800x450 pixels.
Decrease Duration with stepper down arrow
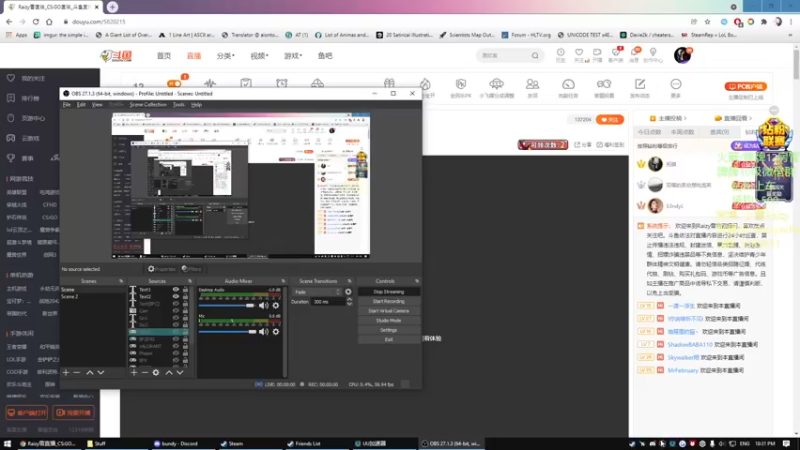click(x=349, y=304)
